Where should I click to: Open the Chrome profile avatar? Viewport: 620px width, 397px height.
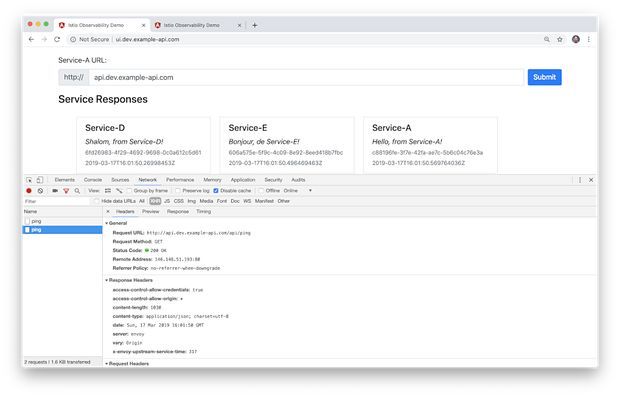coord(576,39)
